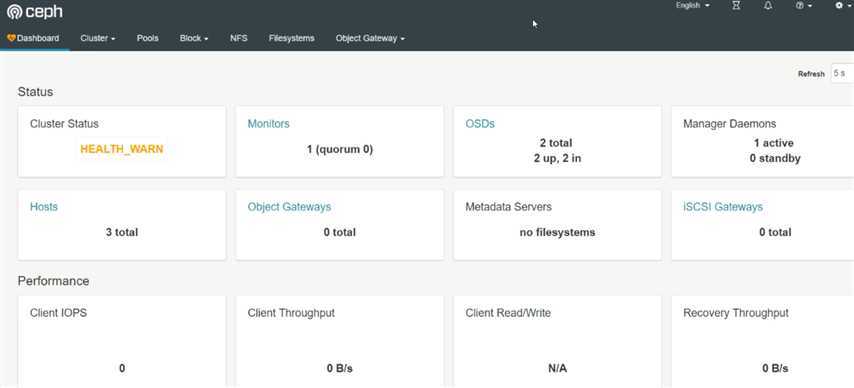This screenshot has height=388, width=854.
Task: Go to the Pools tab
Action: pos(148,39)
